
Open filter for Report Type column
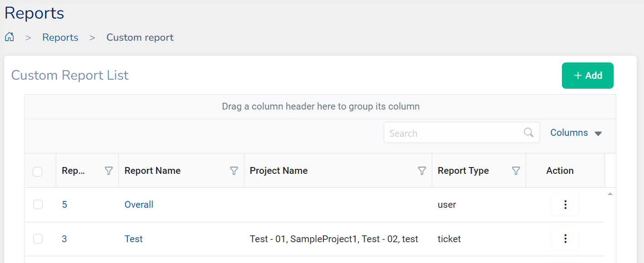click(516, 171)
